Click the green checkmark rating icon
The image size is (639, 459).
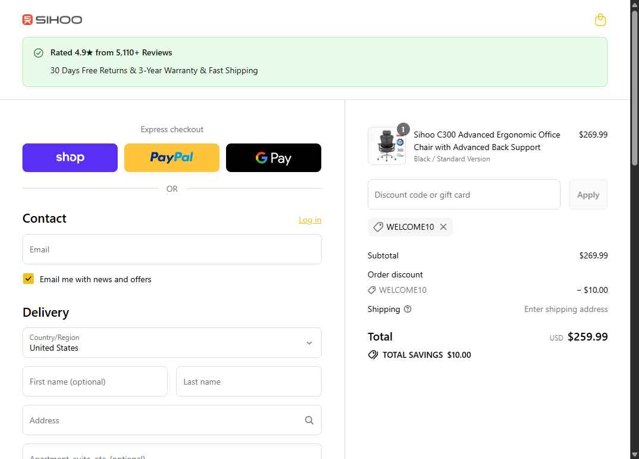[38, 53]
